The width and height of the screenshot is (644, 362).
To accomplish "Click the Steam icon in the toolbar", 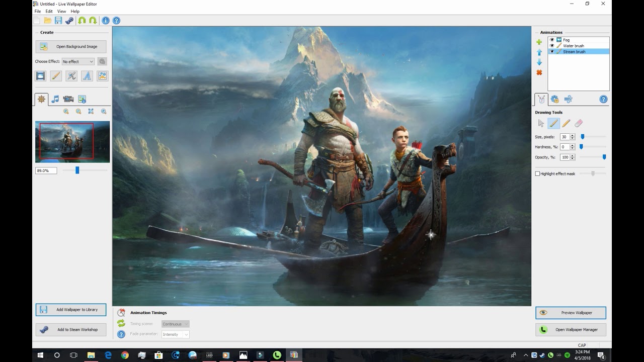I will click(x=69, y=21).
